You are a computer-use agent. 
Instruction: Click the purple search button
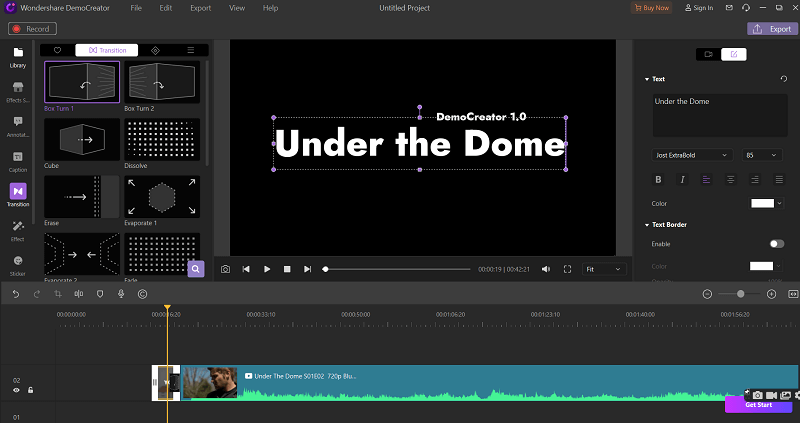click(196, 269)
